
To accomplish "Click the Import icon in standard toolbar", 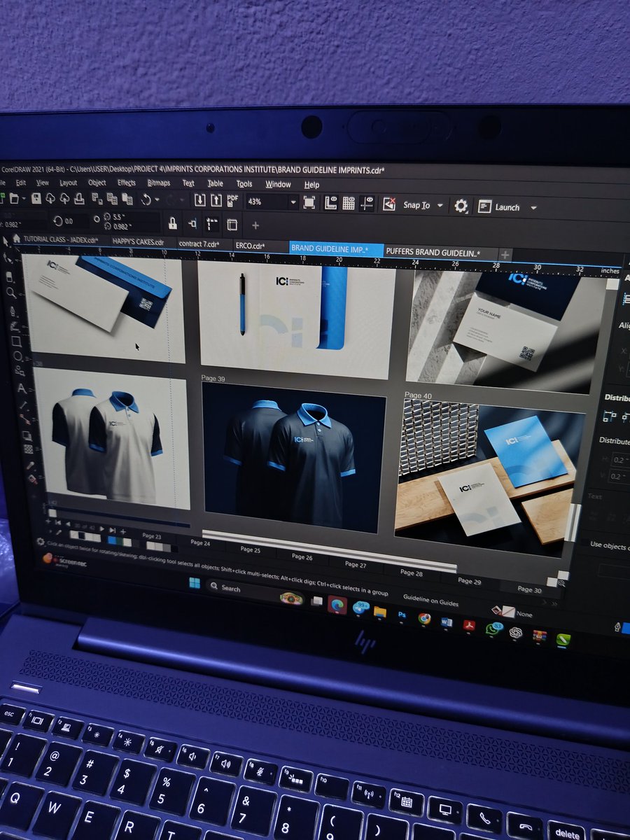I will (199, 200).
